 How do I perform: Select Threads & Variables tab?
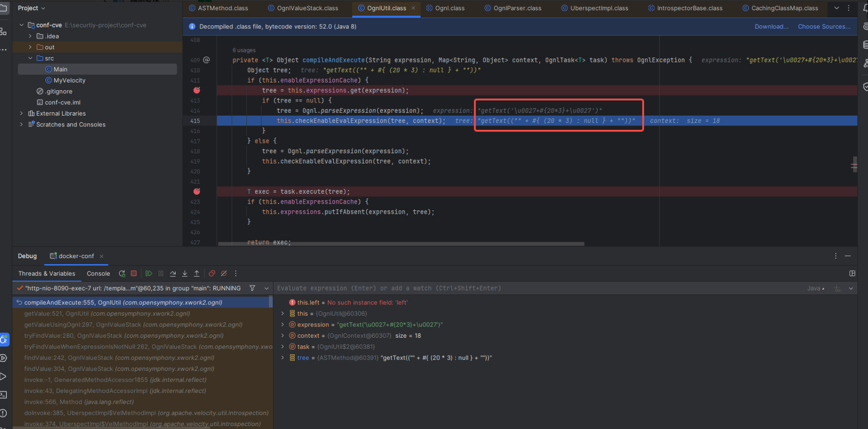point(47,274)
